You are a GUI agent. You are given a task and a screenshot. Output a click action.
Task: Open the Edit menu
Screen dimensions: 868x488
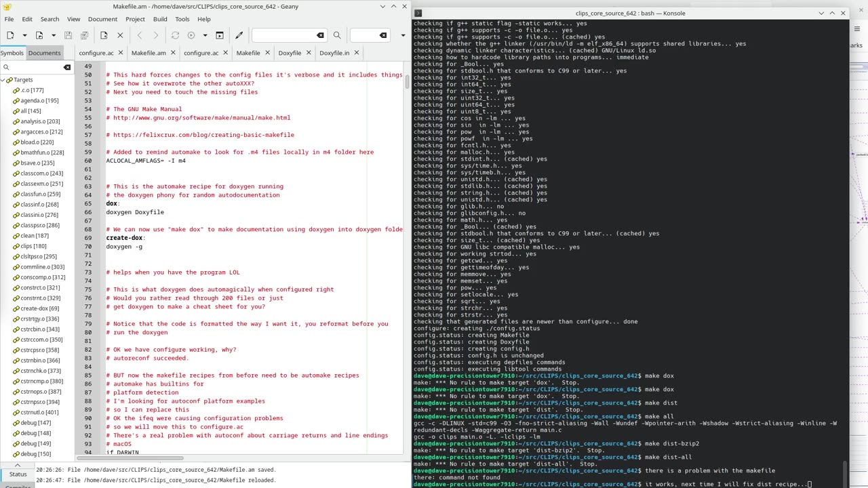point(27,19)
